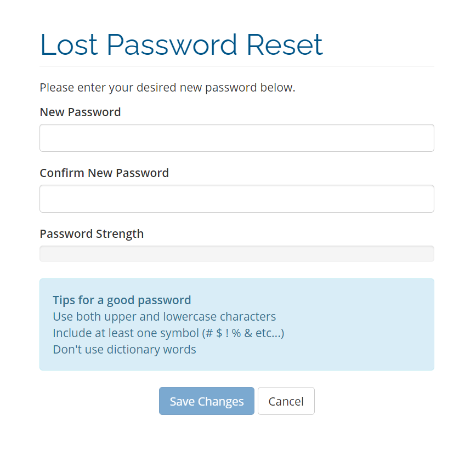Click the "New Password" field label

point(80,112)
